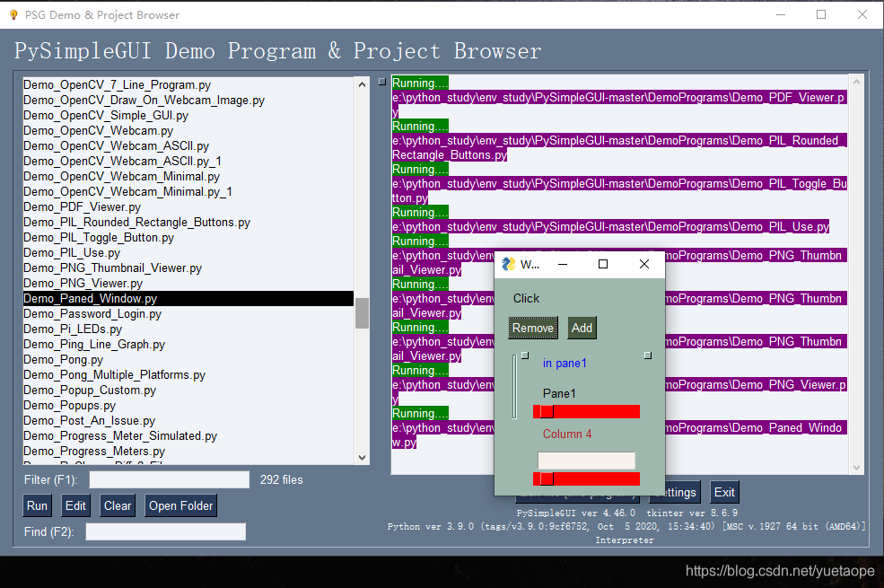Open the Settings button behind the small window
Image resolution: width=884 pixels, height=588 pixels.
(x=683, y=492)
